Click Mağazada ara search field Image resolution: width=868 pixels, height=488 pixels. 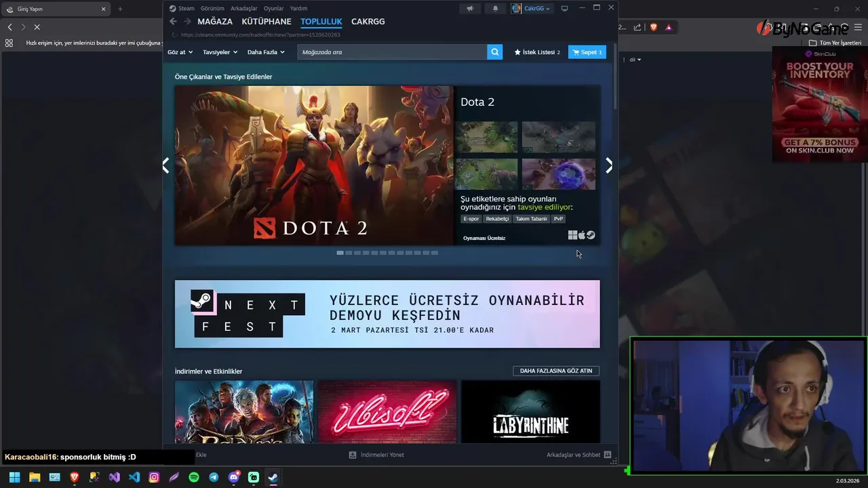coord(392,52)
